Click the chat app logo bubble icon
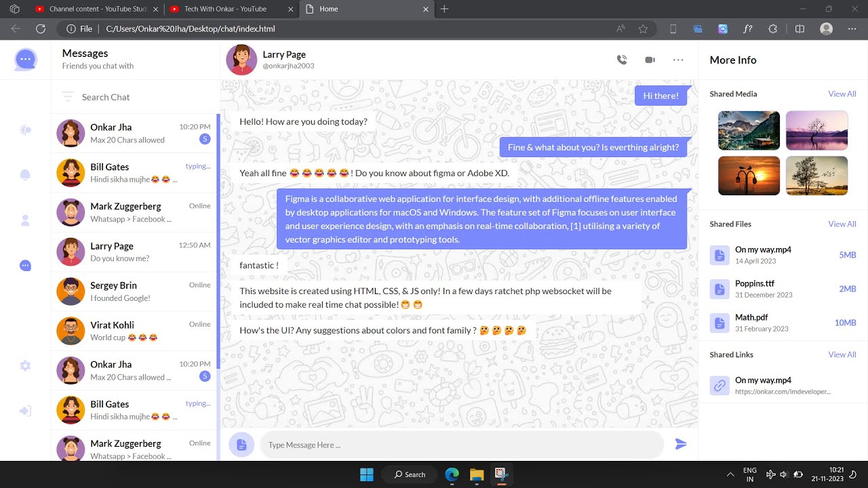Viewport: 868px width, 488px height. pos(25,60)
